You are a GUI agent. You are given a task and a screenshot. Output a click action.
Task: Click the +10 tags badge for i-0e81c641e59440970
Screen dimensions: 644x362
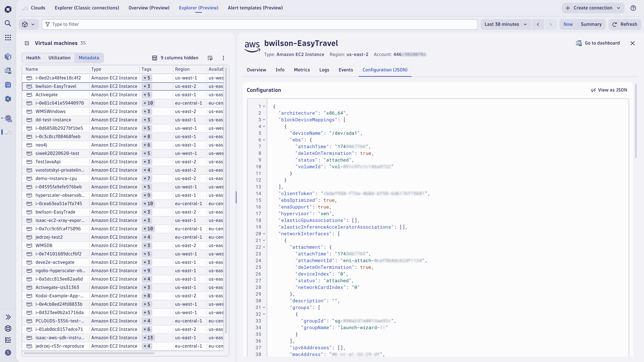tap(148, 103)
